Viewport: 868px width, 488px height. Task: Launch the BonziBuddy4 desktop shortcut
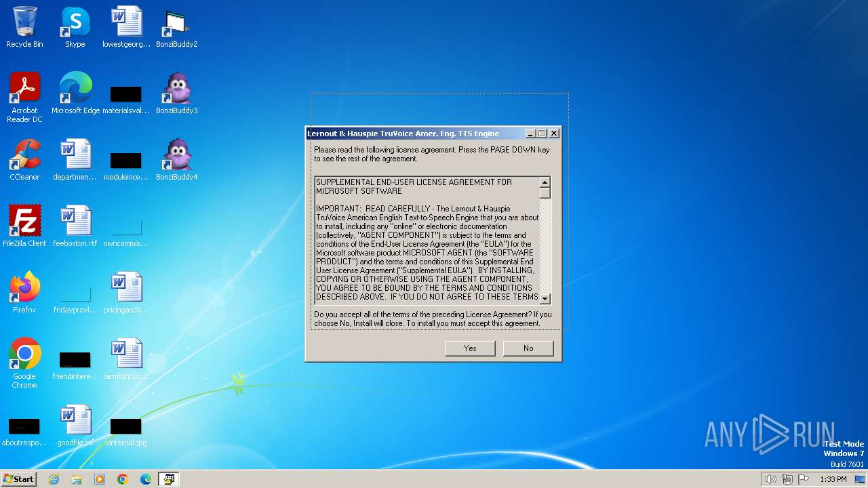coord(176,160)
